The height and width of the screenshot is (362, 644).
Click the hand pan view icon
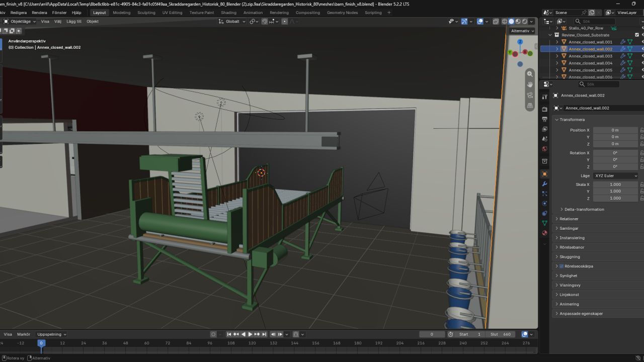pos(530,84)
